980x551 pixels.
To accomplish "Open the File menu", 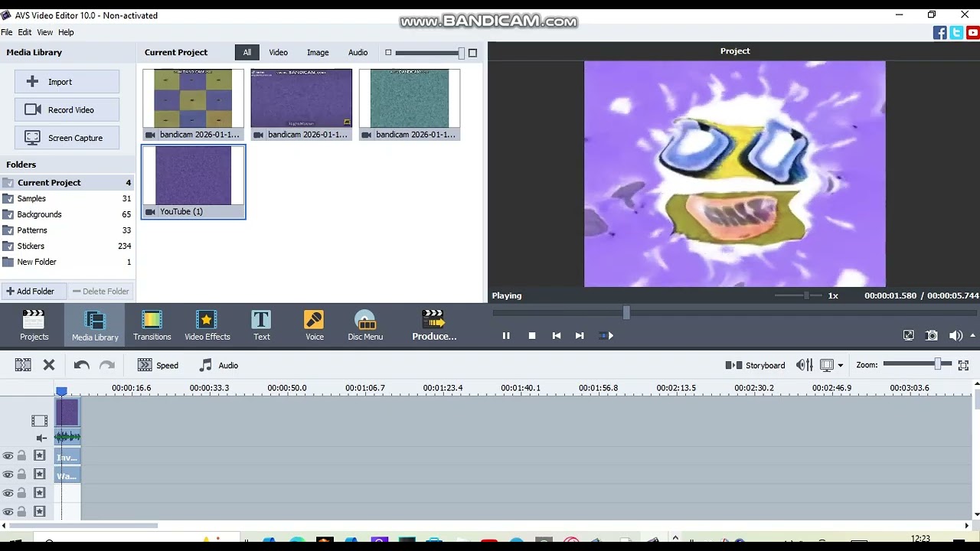I will pyautogui.click(x=6, y=32).
